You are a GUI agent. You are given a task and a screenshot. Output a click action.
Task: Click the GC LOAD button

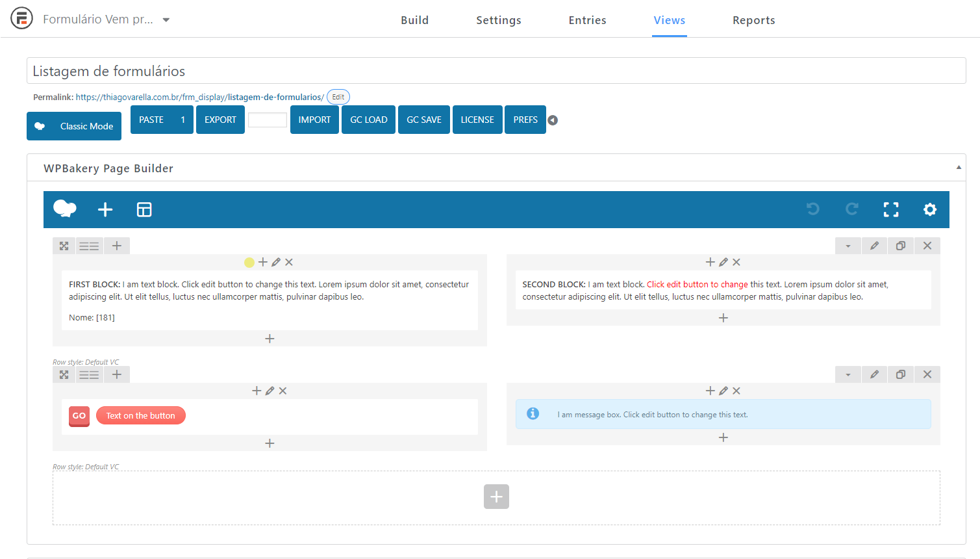369,120
